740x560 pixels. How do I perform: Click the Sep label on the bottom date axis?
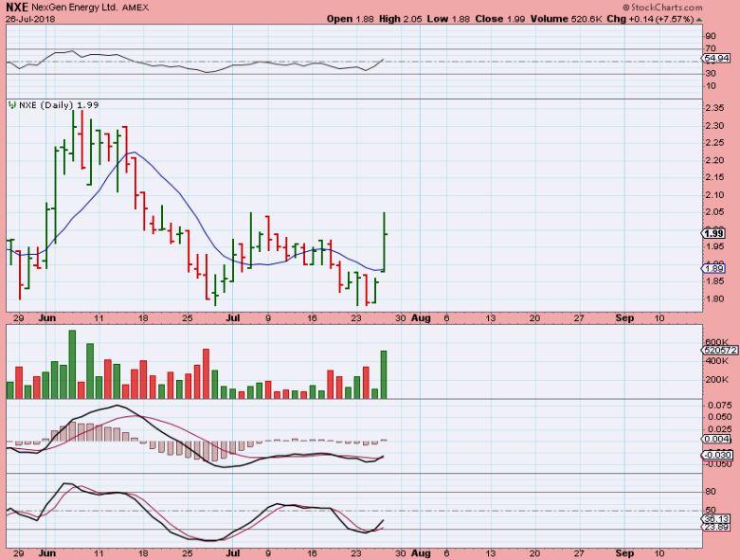[624, 553]
